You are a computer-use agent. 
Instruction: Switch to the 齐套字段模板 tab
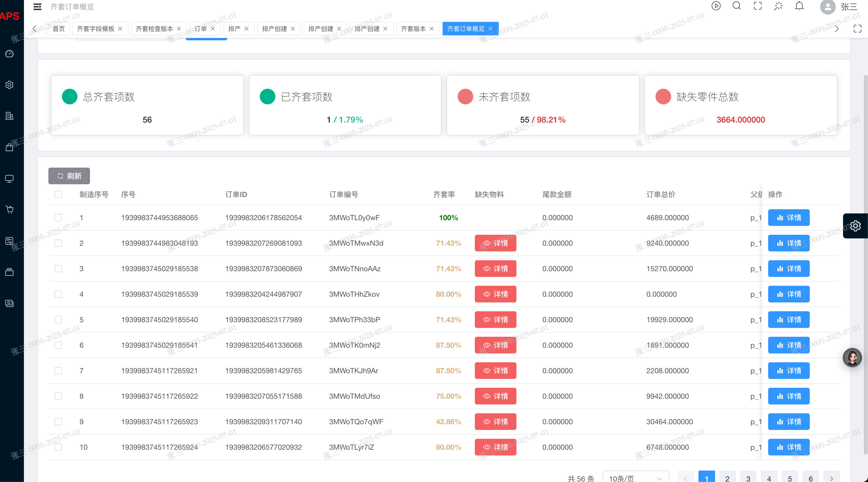[95, 29]
